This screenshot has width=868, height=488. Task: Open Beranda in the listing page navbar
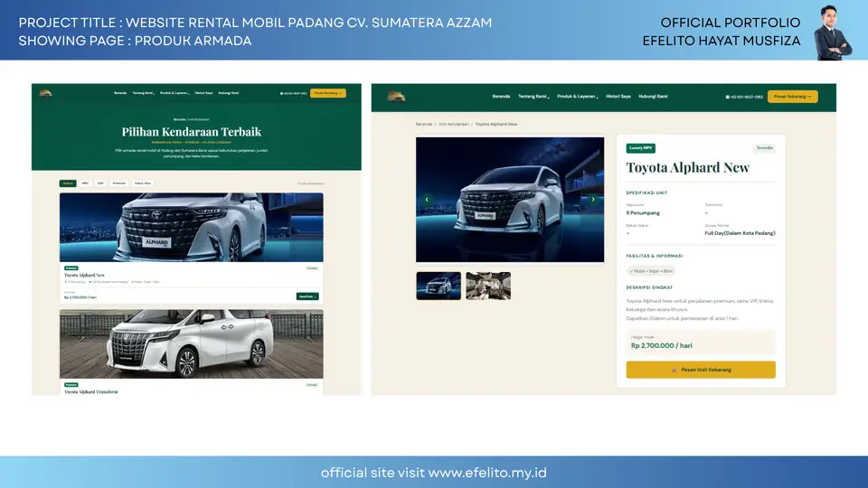click(120, 93)
